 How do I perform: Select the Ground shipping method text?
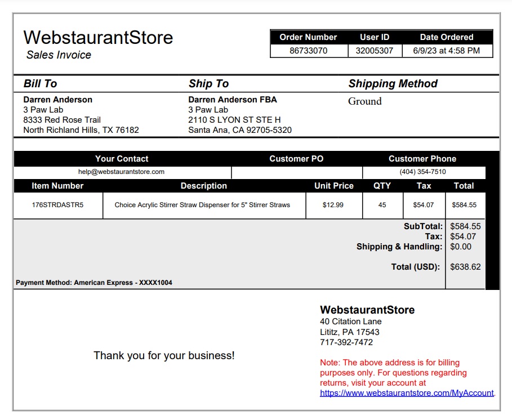tap(365, 101)
